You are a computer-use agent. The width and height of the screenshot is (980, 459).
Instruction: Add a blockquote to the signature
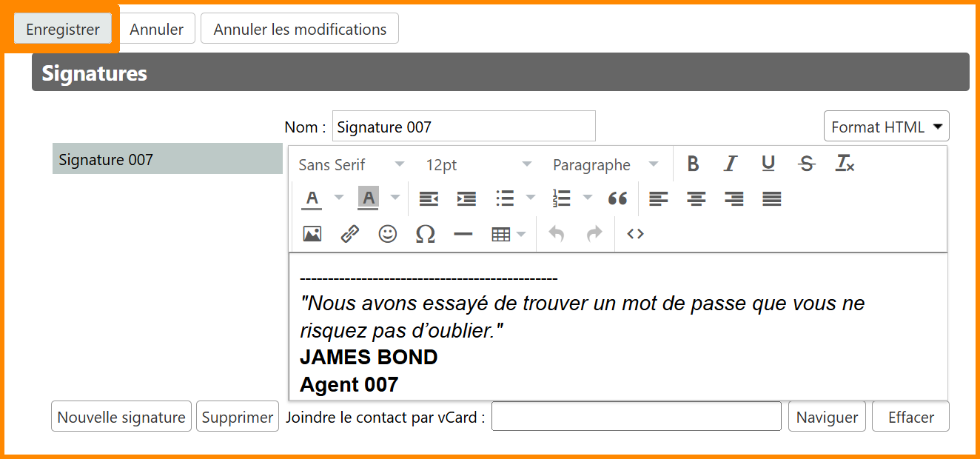click(x=617, y=198)
